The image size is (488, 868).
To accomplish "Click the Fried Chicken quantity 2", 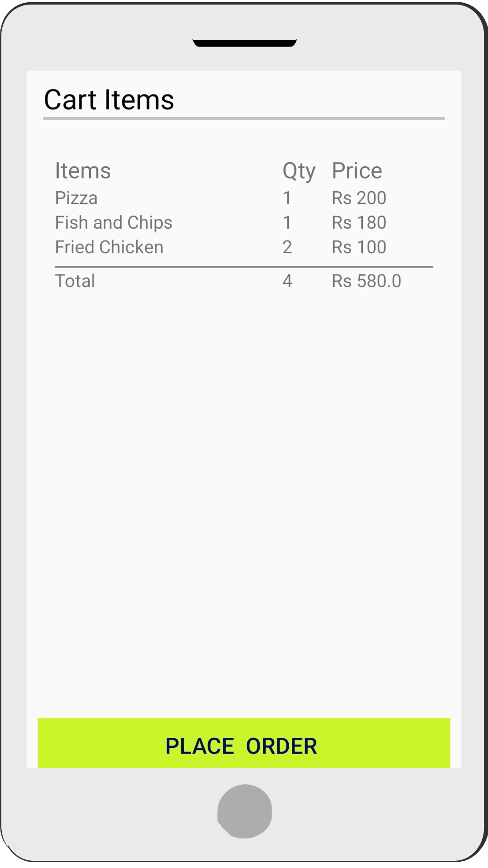I will point(287,247).
